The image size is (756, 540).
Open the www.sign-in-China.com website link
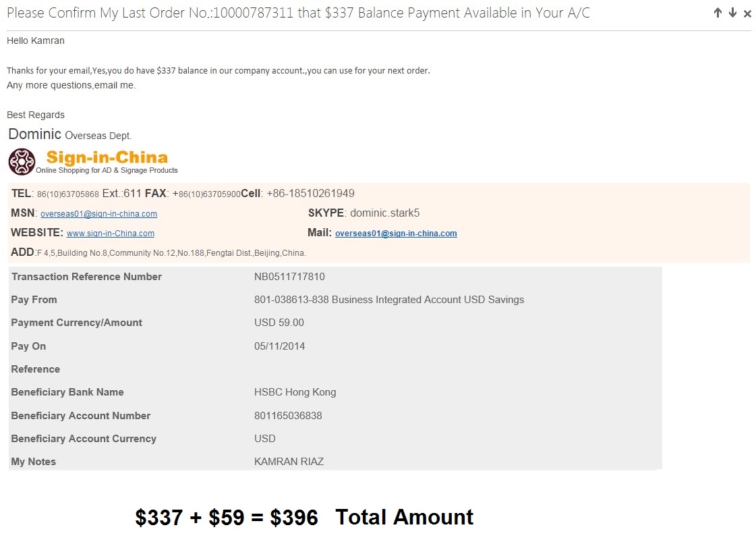point(111,234)
